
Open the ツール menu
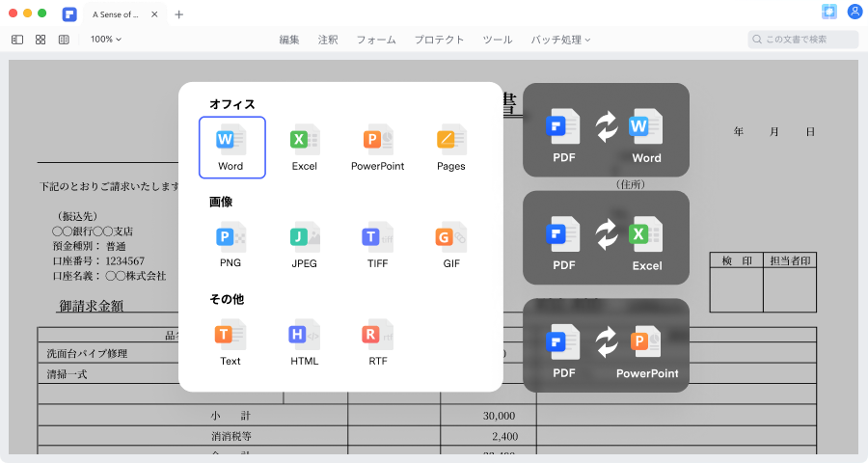(498, 40)
